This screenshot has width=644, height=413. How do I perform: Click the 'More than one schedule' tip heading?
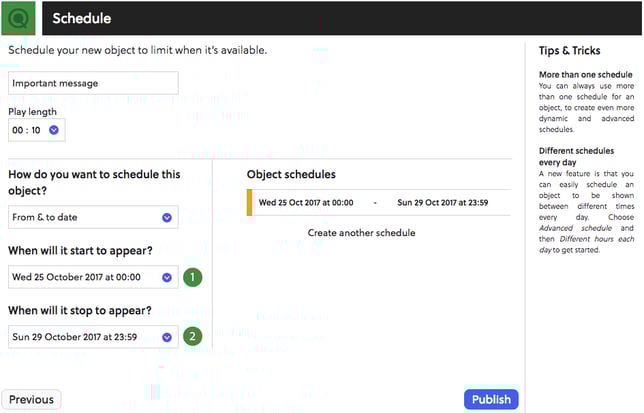click(585, 75)
